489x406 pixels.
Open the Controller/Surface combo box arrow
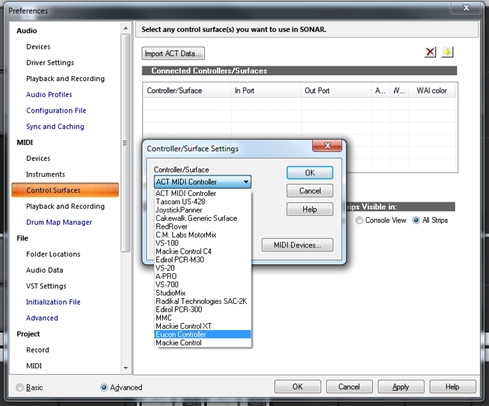coord(246,182)
